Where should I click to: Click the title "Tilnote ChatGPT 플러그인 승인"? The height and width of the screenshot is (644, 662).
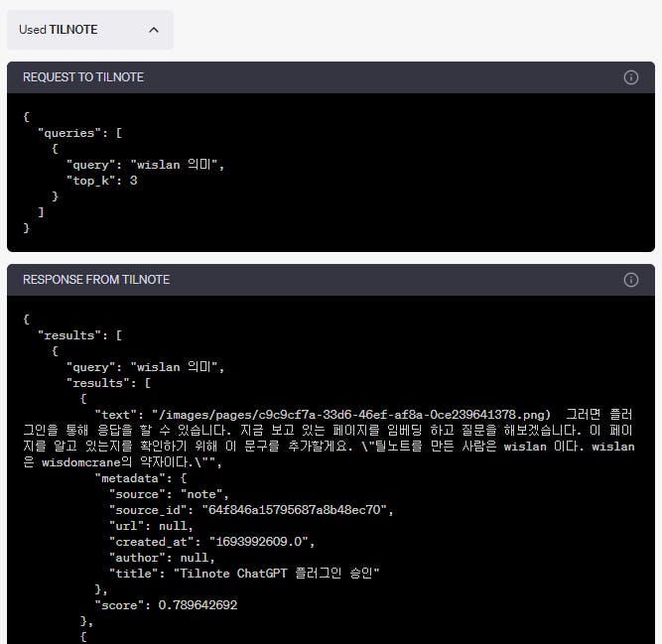[277, 574]
